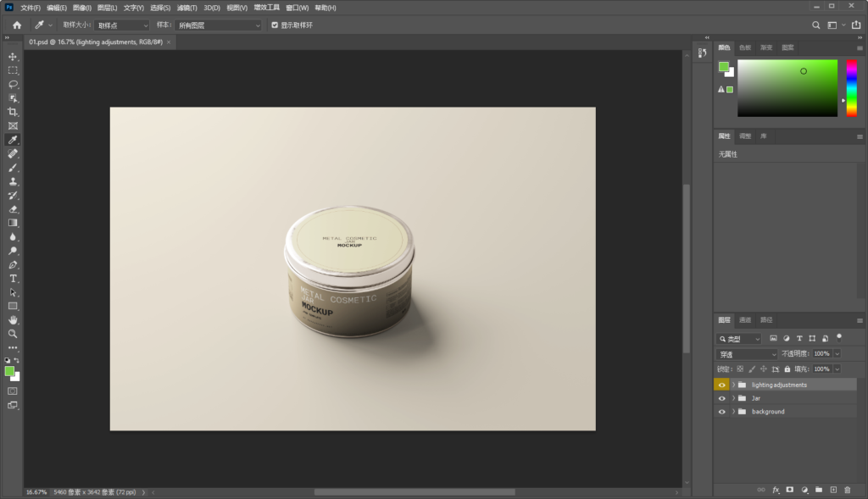The width and height of the screenshot is (868, 499).
Task: Open the layer filter 类型 dropdown
Action: coord(739,339)
